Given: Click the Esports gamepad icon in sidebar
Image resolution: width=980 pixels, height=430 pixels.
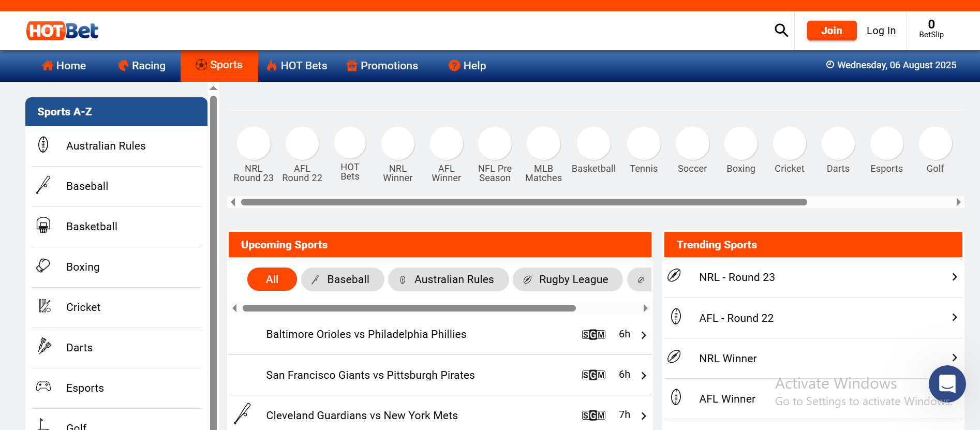Looking at the screenshot, I should coord(43,386).
